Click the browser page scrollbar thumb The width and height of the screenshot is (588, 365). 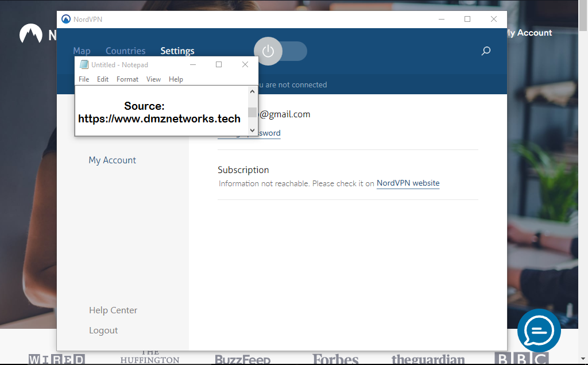pos(583,16)
